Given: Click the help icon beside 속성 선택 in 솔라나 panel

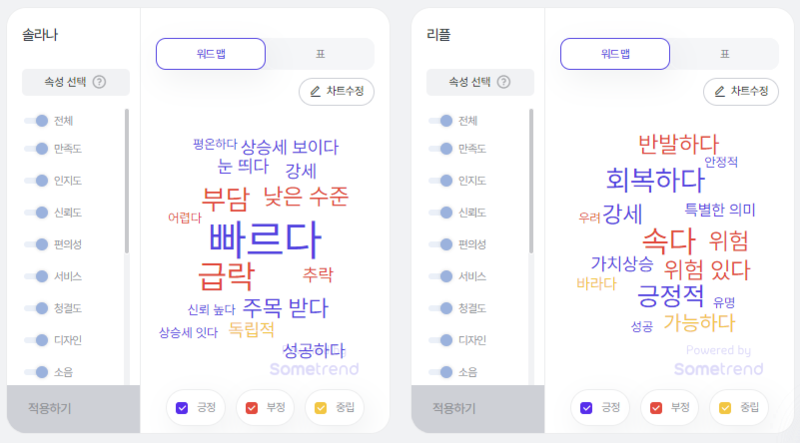Looking at the screenshot, I should click(99, 82).
